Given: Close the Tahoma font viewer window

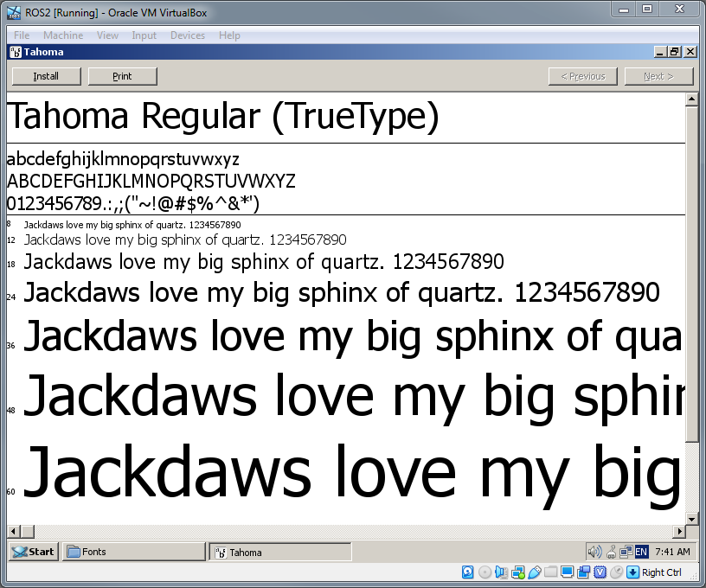Looking at the screenshot, I should [x=690, y=52].
